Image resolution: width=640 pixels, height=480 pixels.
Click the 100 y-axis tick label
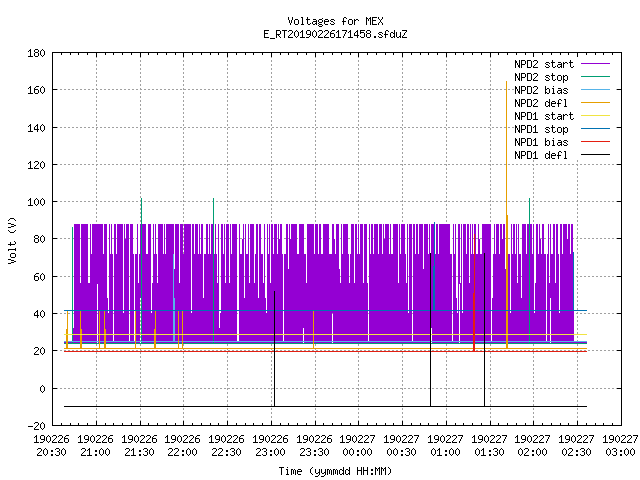coord(36,202)
